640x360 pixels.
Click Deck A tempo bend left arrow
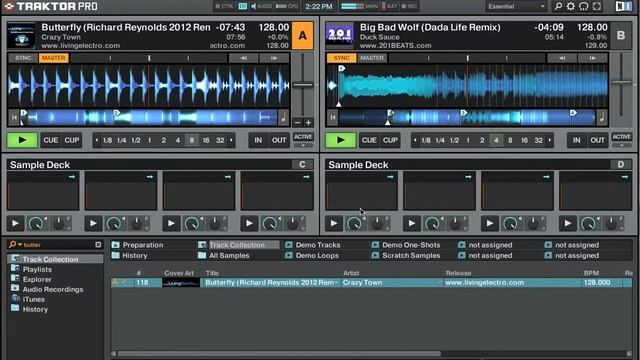(x=244, y=58)
